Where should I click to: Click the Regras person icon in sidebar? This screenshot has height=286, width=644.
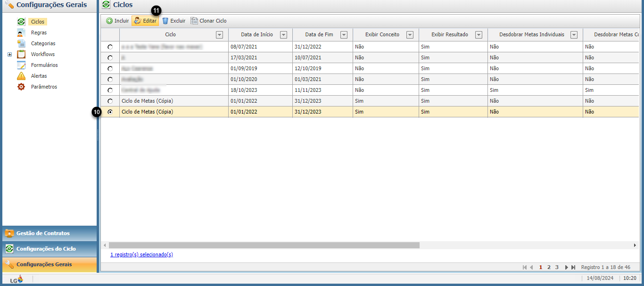pos(21,33)
